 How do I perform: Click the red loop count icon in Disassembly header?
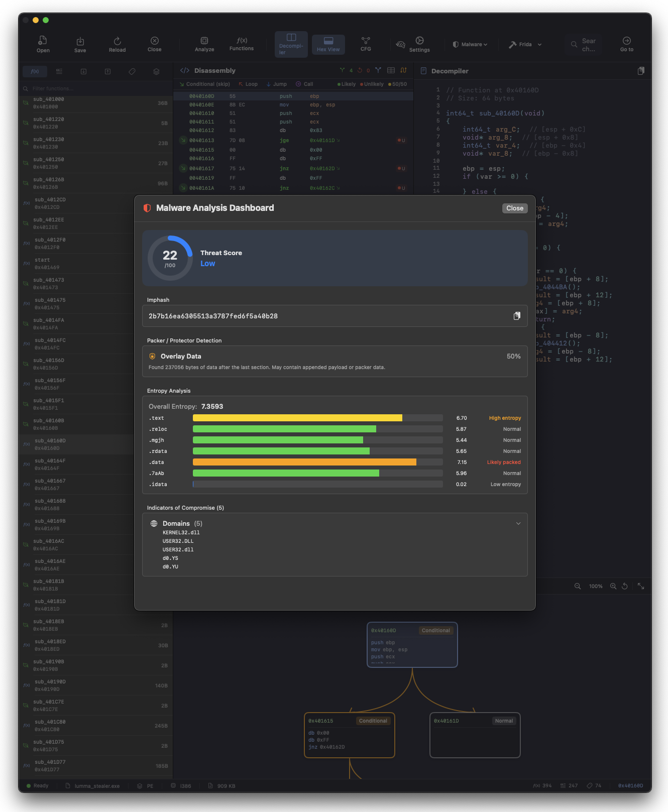[360, 70]
